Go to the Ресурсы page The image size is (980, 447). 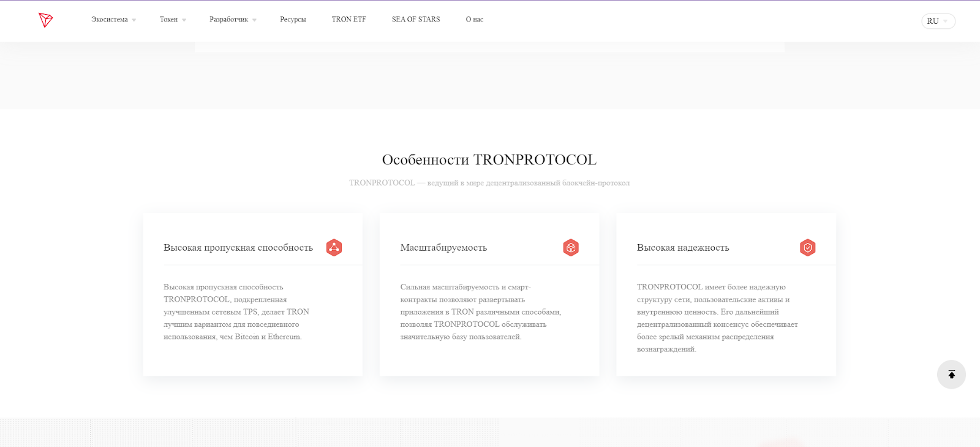click(x=293, y=20)
